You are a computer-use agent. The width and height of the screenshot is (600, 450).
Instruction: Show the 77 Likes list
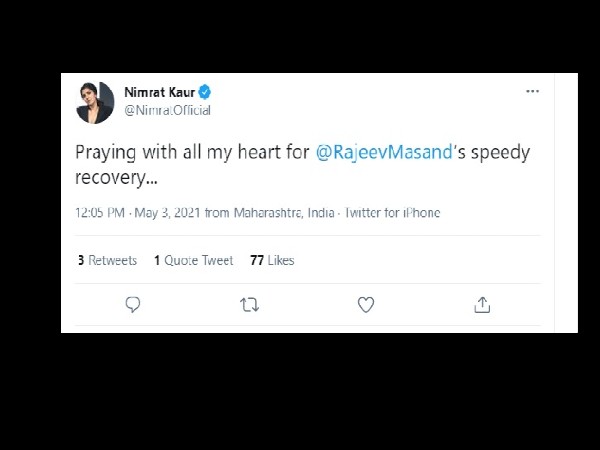(271, 260)
